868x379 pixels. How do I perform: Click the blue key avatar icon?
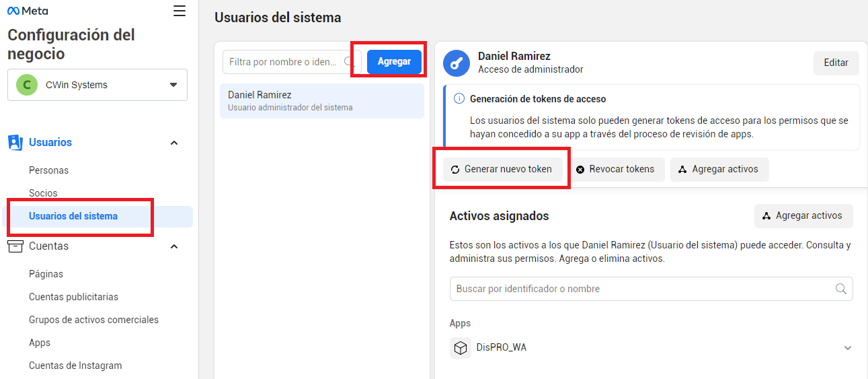tap(456, 63)
